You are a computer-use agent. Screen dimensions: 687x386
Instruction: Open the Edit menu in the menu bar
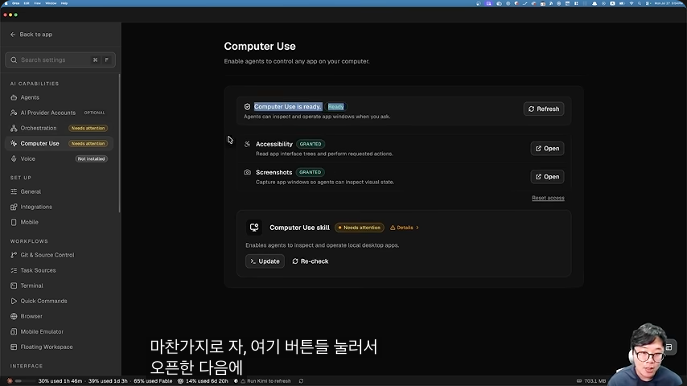pyautogui.click(x=26, y=3)
